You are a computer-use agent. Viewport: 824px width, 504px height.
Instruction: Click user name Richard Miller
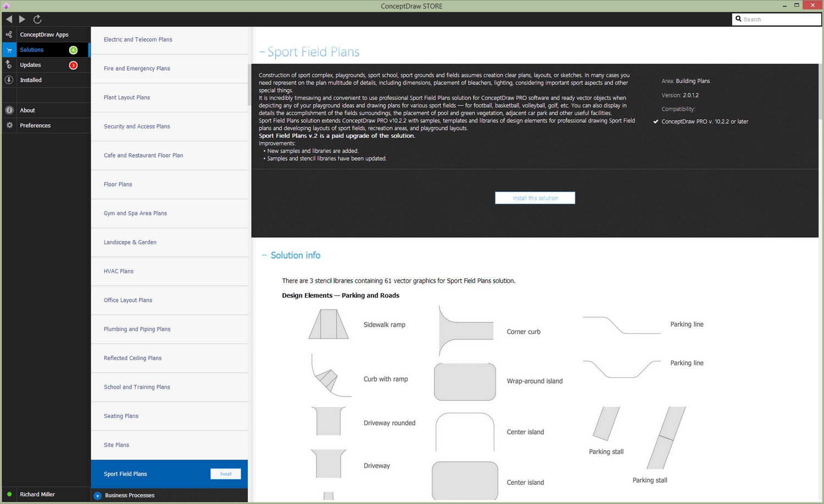click(x=37, y=495)
